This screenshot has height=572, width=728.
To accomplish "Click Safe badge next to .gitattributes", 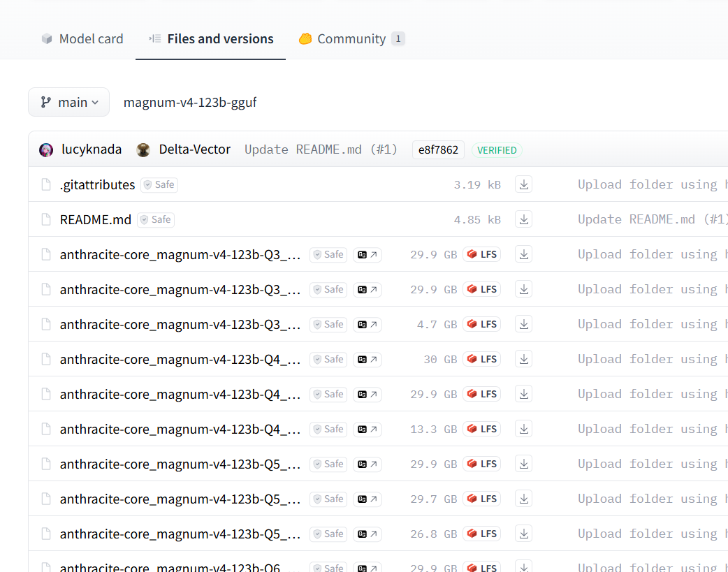I will coord(159,184).
